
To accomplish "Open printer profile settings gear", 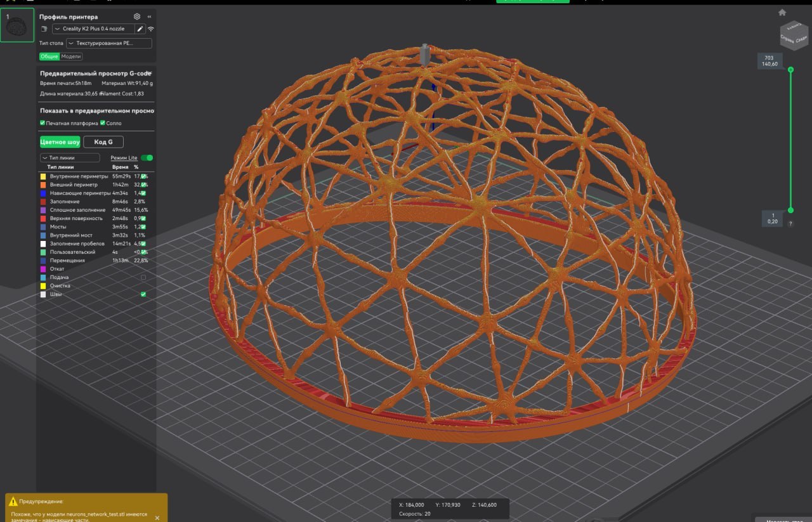I will click(x=137, y=16).
